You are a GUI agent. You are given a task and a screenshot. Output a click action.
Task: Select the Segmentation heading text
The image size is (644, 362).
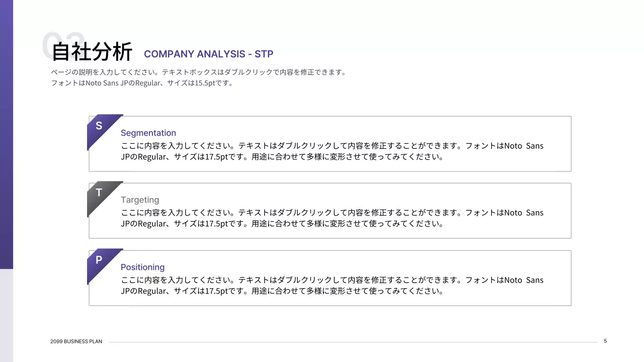[x=148, y=133]
